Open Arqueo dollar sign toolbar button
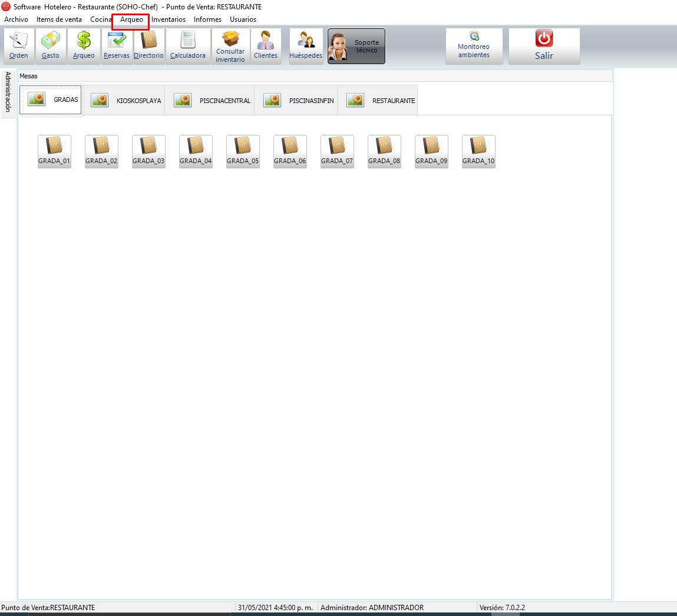The height and width of the screenshot is (616, 677). [x=84, y=46]
